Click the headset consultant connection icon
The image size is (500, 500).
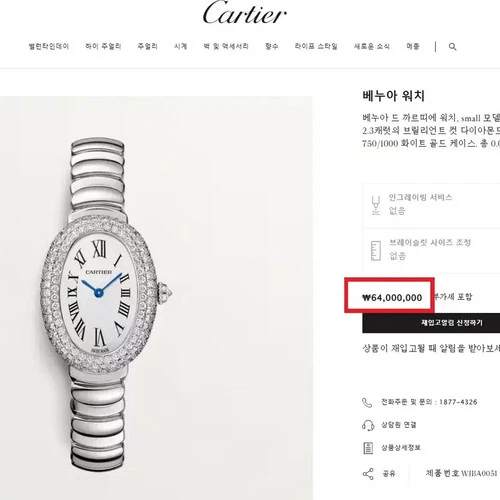[368, 425]
